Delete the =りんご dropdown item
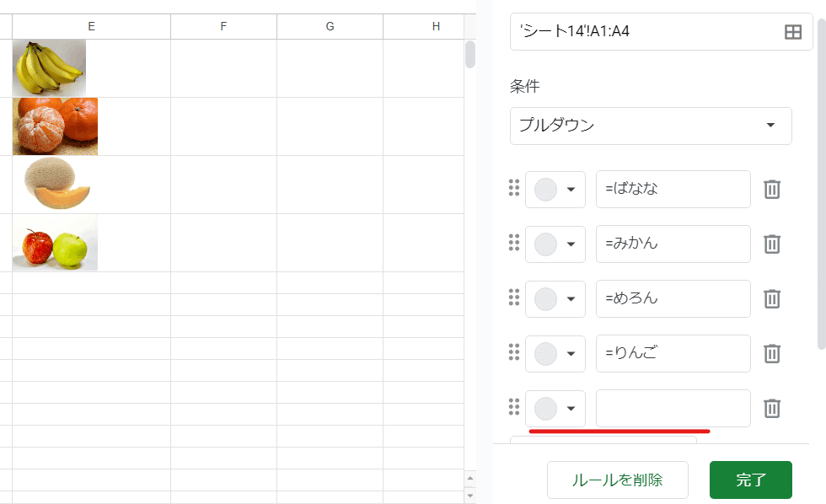 pyautogui.click(x=772, y=353)
